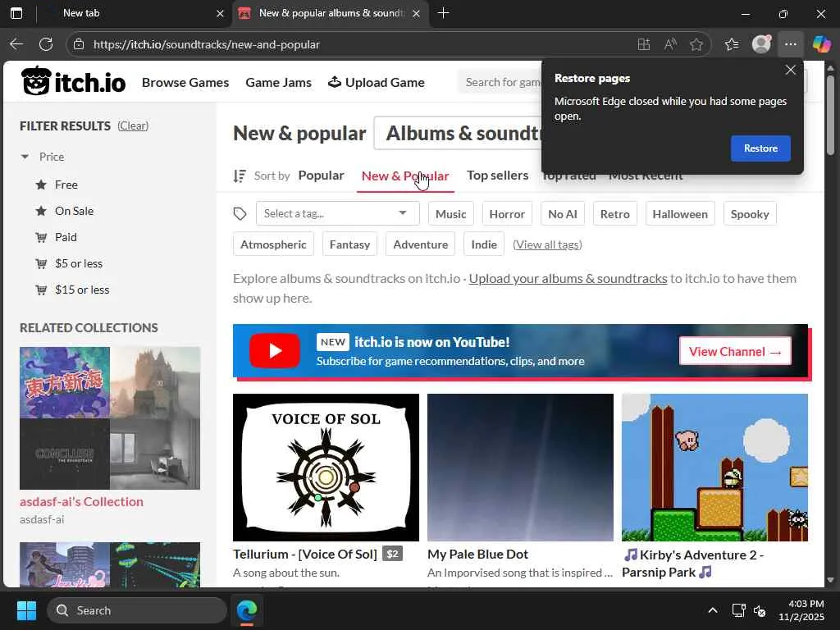Select the Adventure tag

tap(421, 244)
